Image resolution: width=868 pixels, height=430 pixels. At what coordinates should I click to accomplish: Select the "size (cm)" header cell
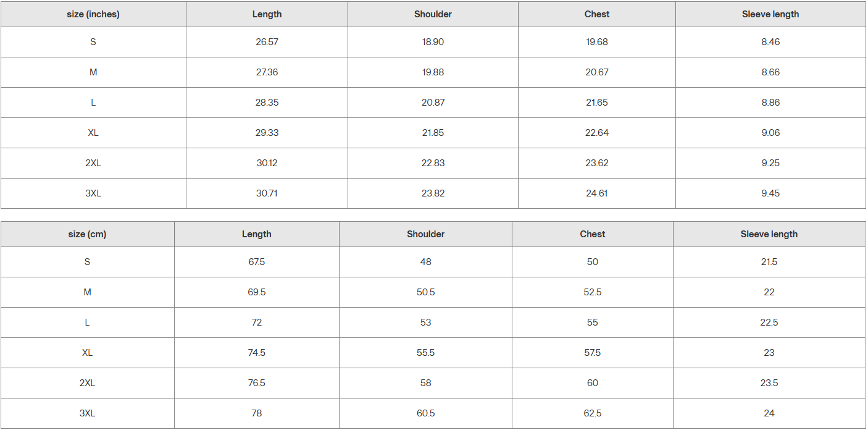point(87,234)
